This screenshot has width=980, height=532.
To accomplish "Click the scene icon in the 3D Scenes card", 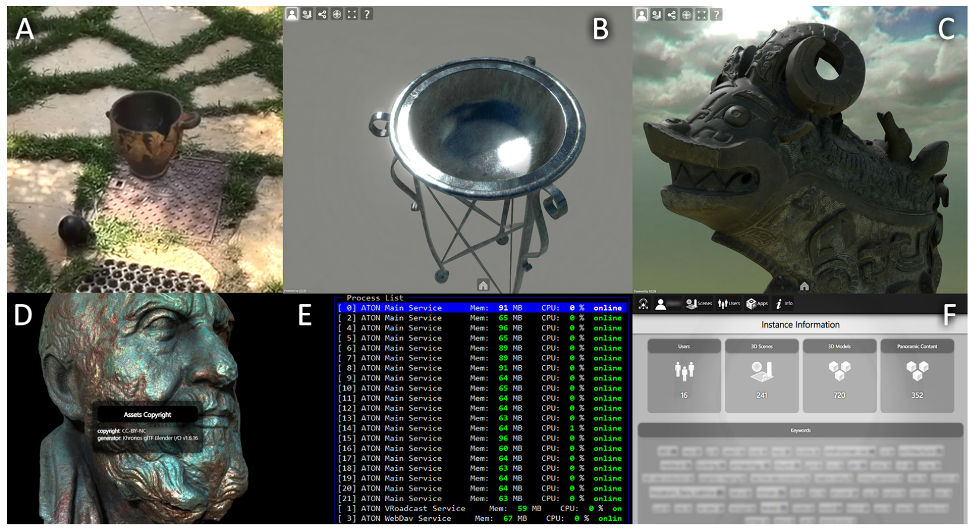I will click(x=762, y=371).
